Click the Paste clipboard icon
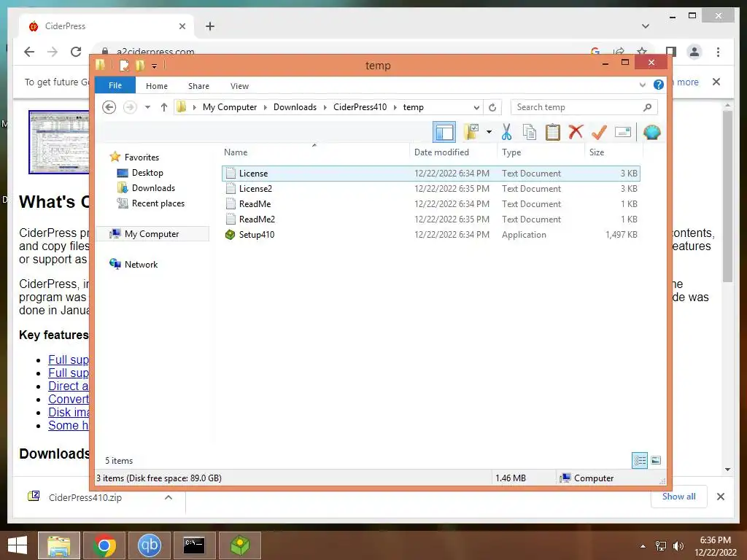 click(x=553, y=132)
